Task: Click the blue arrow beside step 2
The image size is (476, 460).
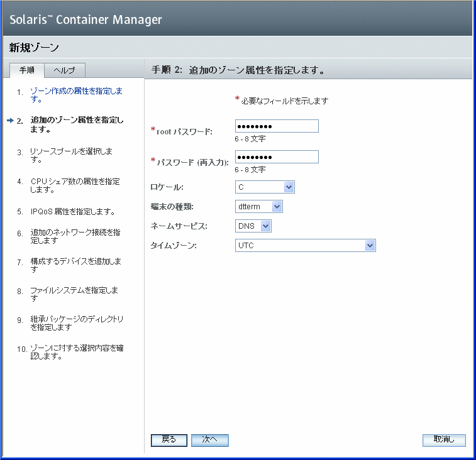Action: [10, 121]
